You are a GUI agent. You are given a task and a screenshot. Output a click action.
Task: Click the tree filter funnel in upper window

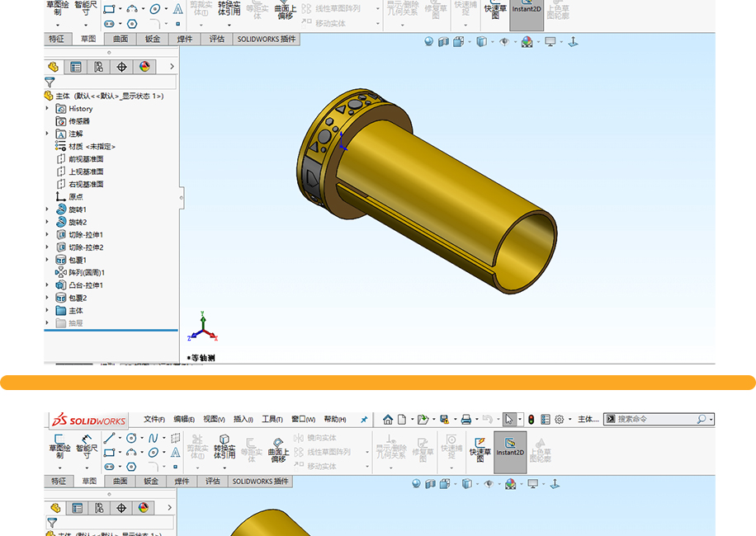click(x=50, y=82)
